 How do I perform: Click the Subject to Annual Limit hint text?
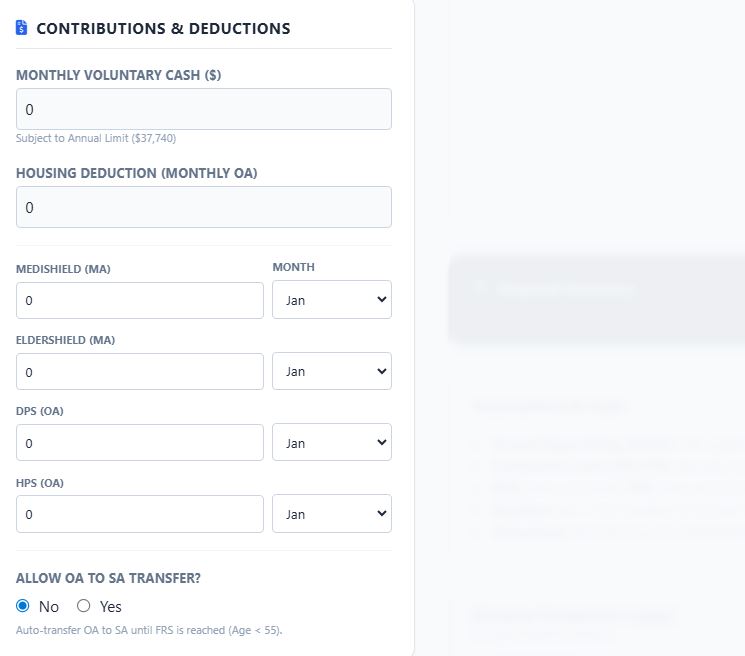point(96,138)
